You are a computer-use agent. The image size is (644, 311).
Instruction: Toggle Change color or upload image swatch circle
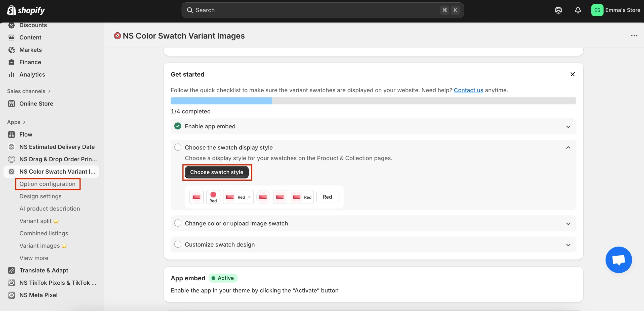point(178,223)
